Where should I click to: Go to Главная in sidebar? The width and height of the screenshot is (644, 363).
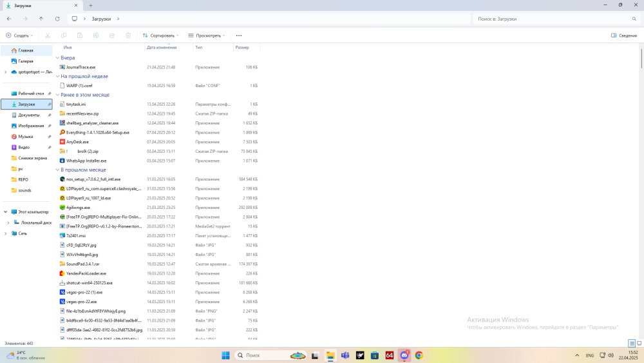(x=26, y=50)
